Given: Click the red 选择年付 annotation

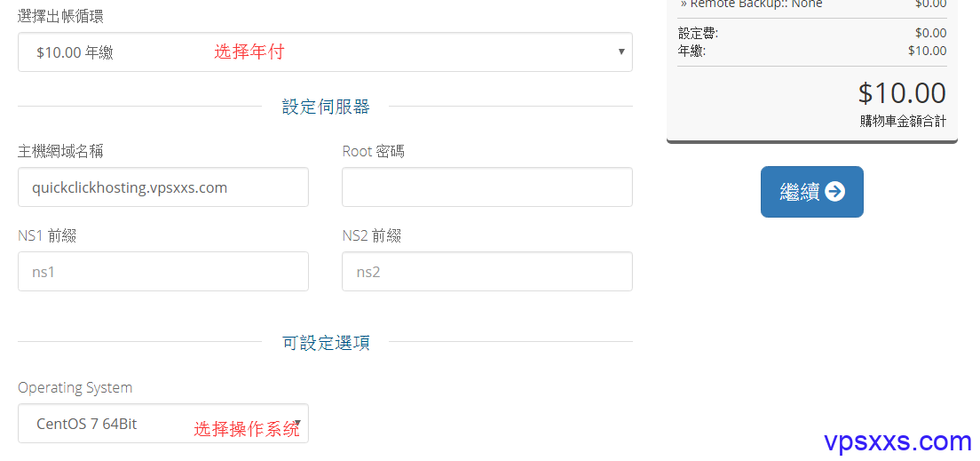Looking at the screenshot, I should coord(249,52).
